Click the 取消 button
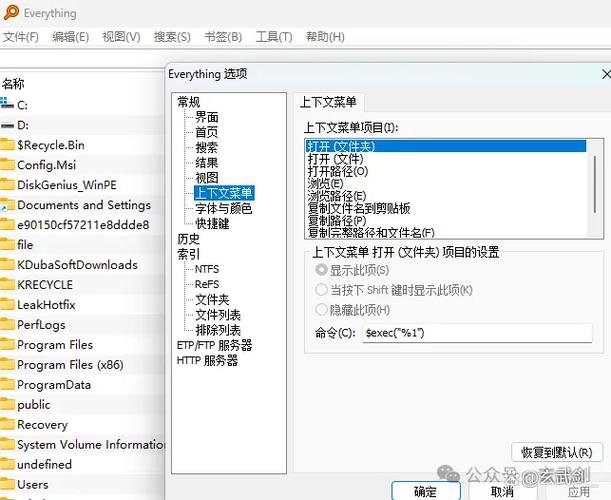This screenshot has height=500, width=611. point(502,491)
